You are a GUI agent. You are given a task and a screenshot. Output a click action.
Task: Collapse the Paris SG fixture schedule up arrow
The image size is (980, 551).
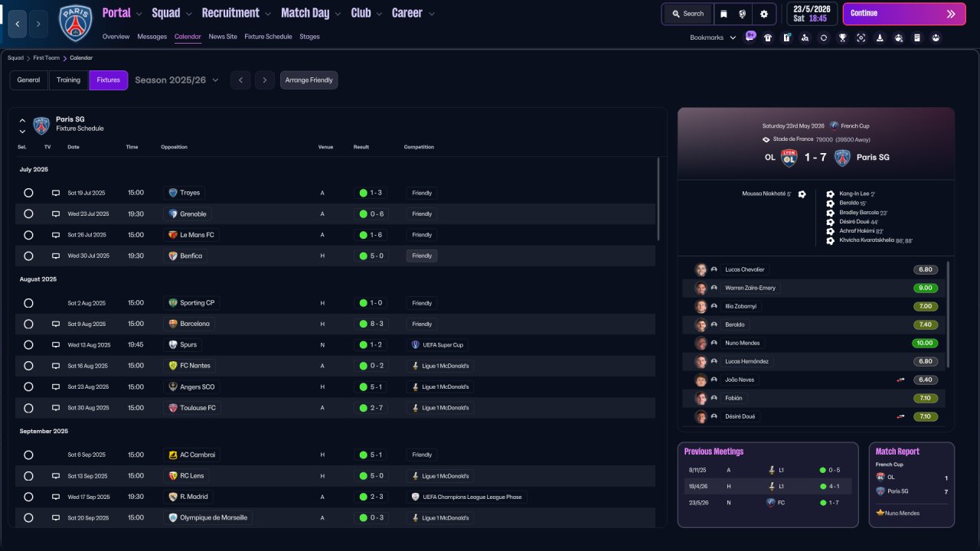tap(22, 120)
